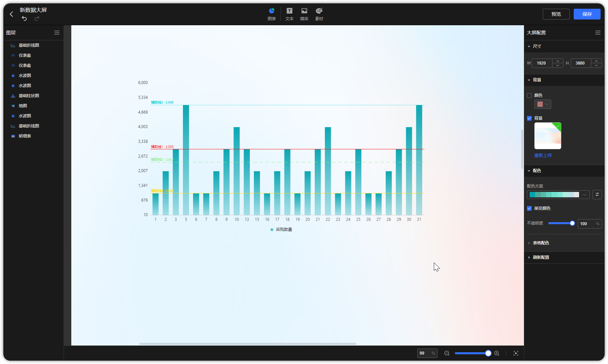Image resolution: width=608 pixels, height=364 pixels.
Task: Select the 地图 layer icon
Action: (13, 106)
